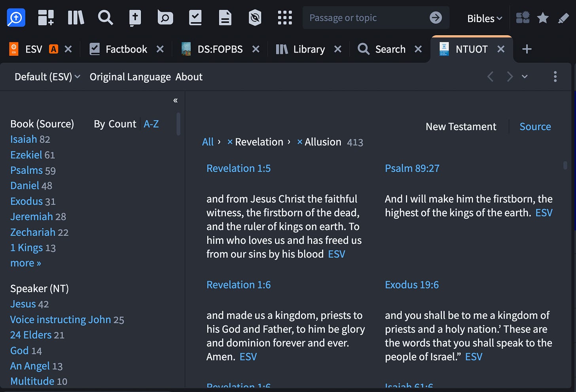Sort book sources A-Z

151,124
